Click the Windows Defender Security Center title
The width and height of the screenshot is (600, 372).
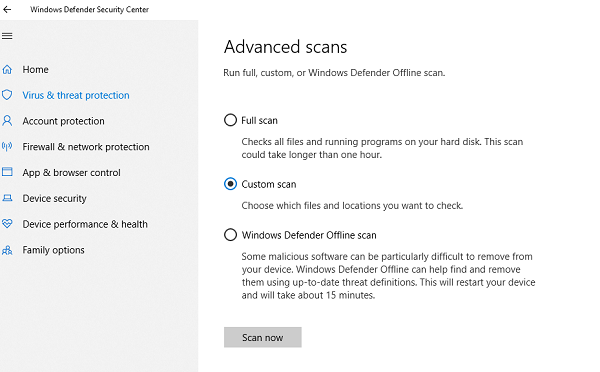click(90, 10)
